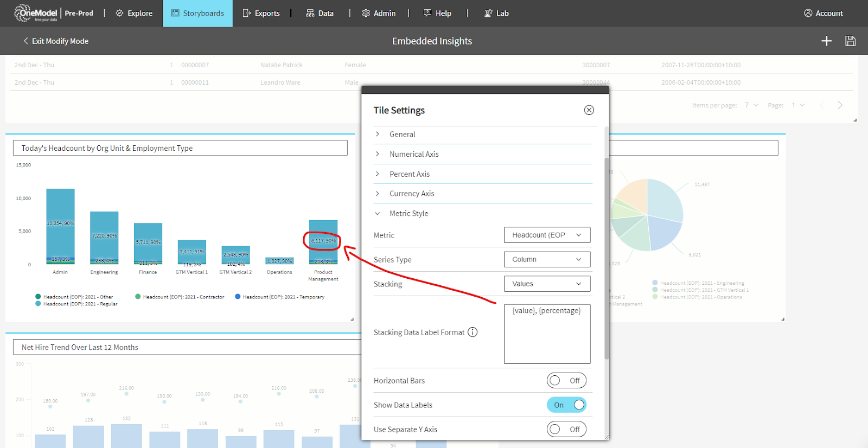Open the Series Type dropdown
Viewport: 868px width, 448px height.
pyautogui.click(x=547, y=259)
